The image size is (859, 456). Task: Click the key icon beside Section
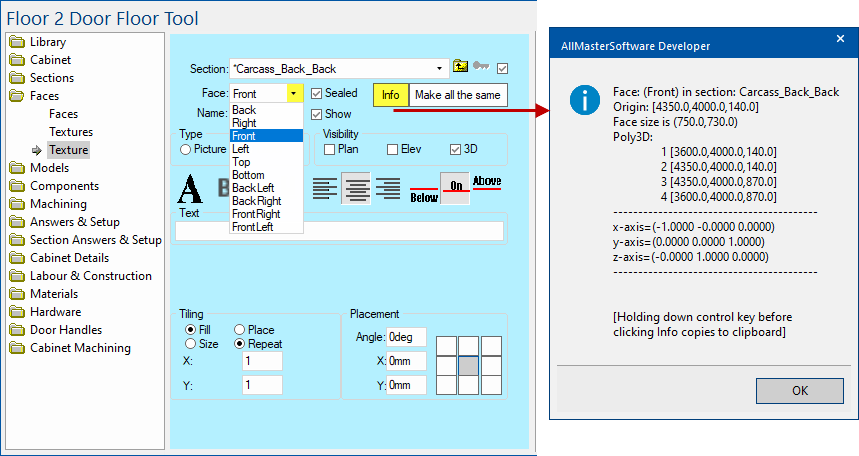(481, 66)
